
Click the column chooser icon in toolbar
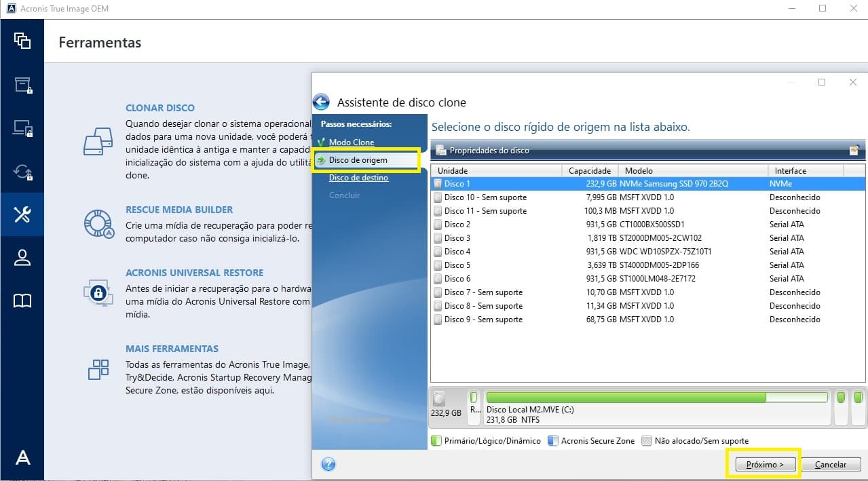click(x=854, y=151)
